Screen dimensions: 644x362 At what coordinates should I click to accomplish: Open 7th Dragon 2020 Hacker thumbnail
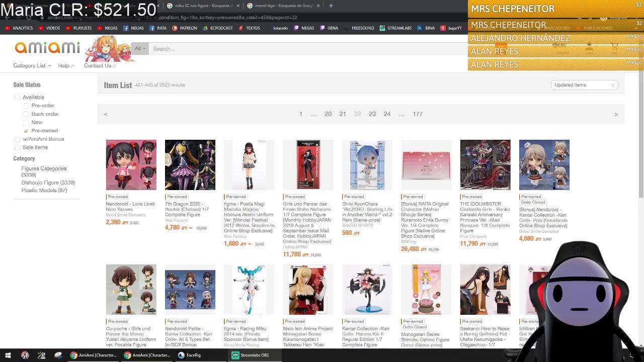190,165
